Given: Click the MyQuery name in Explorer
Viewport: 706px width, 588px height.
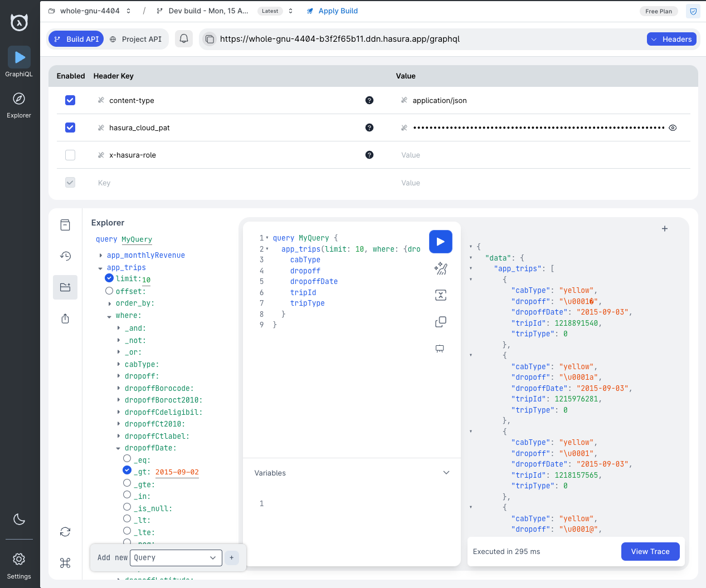Looking at the screenshot, I should (x=137, y=239).
